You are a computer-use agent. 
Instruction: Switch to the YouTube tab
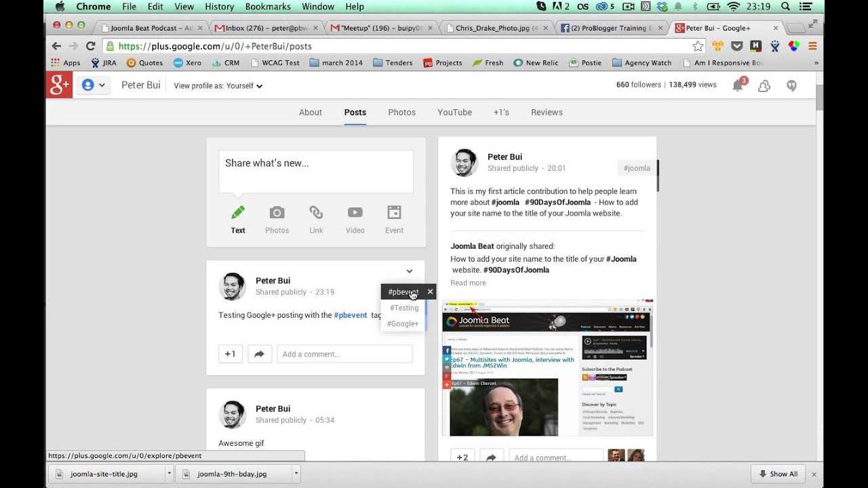coord(454,113)
